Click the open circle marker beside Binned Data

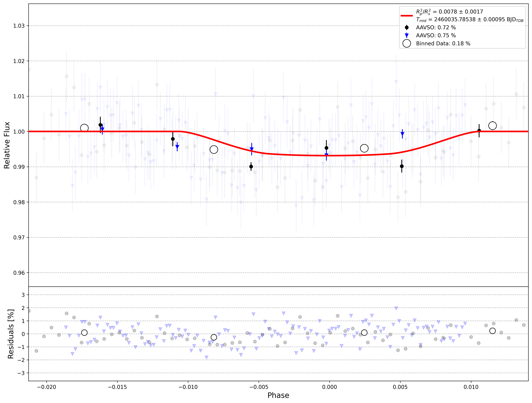point(407,44)
